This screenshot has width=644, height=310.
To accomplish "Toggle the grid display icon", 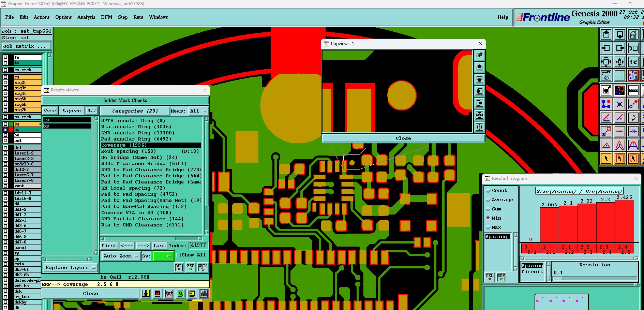I will pos(620,75).
